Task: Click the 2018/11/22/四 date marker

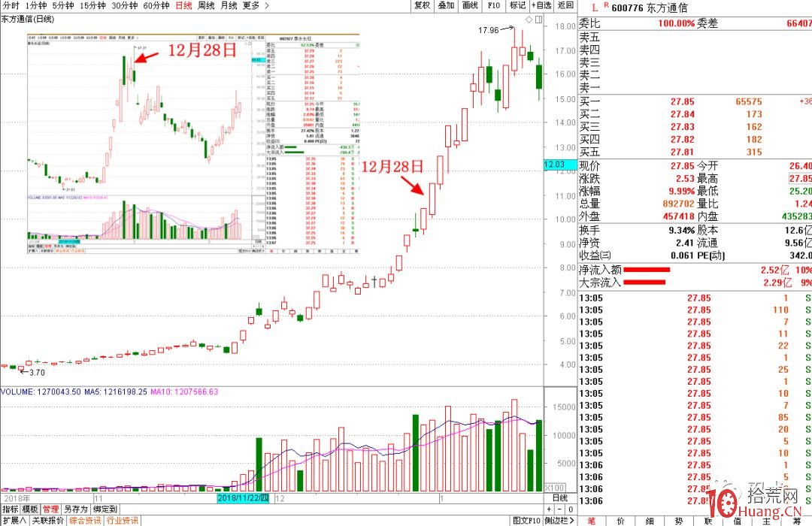Action: click(244, 498)
